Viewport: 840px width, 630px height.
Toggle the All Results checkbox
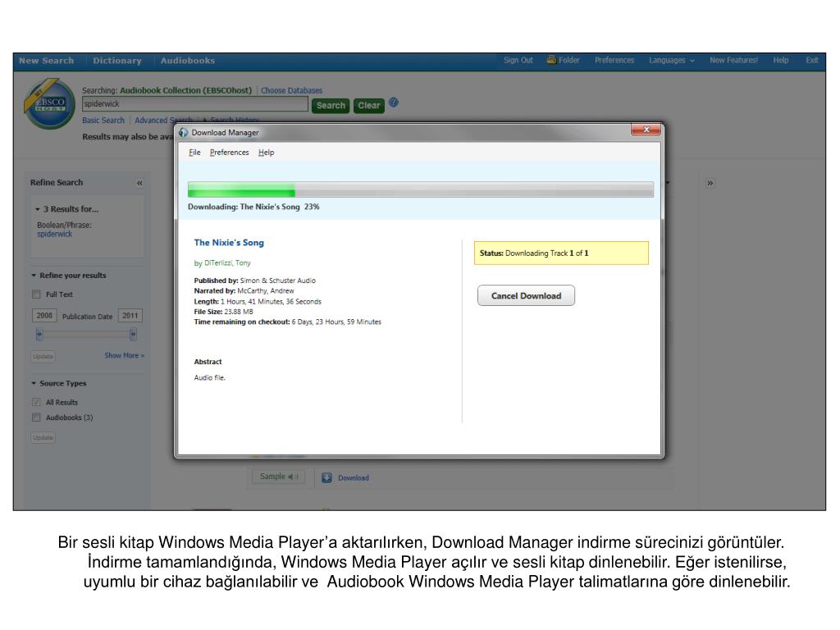[x=36, y=402]
